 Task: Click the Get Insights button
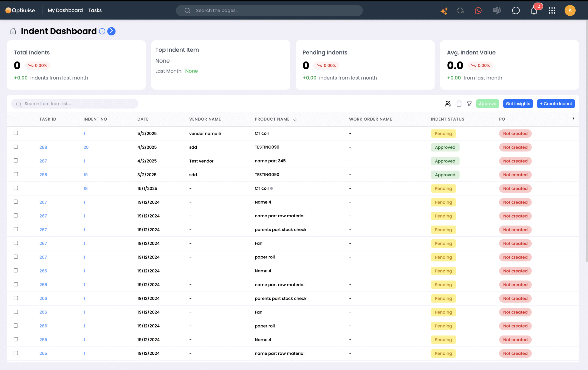point(518,104)
